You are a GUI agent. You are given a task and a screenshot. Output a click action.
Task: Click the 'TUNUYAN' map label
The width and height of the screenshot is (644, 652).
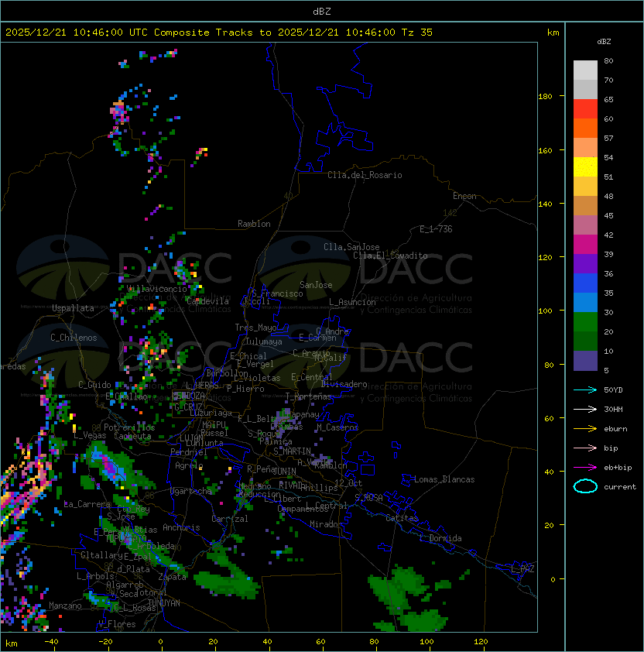click(164, 603)
